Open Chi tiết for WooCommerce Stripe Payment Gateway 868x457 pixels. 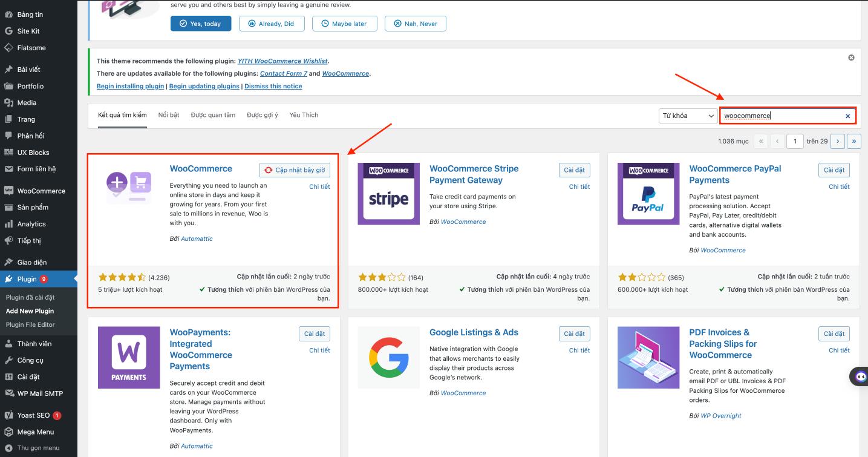click(x=579, y=186)
